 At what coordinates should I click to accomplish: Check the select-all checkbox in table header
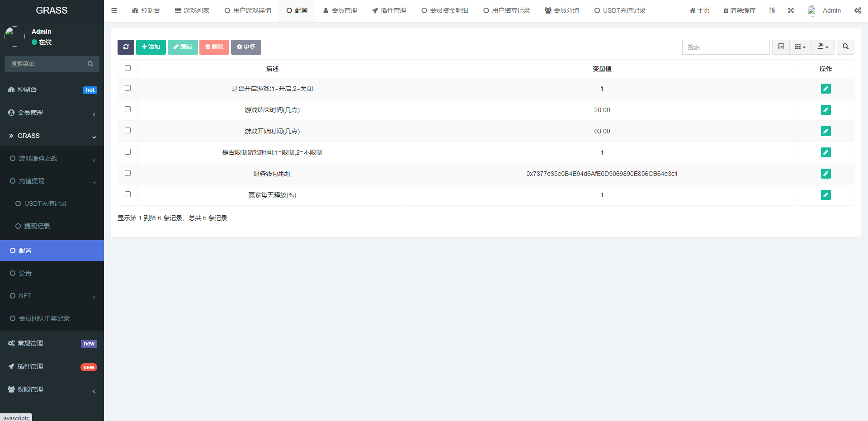127,68
